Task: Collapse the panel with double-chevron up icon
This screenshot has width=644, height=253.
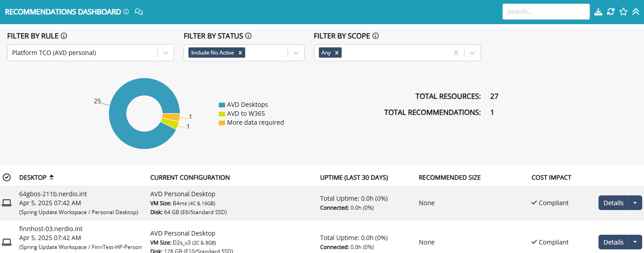Action: 636,12
